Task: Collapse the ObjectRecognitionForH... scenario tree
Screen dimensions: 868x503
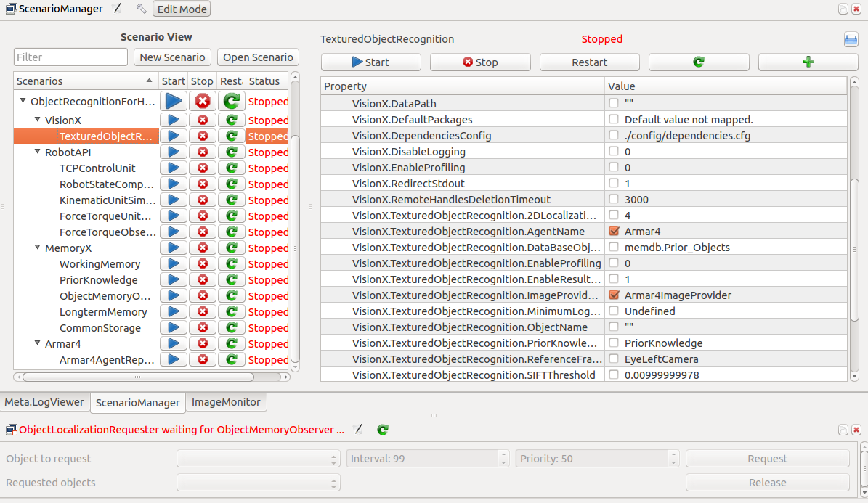Action: click(x=23, y=101)
